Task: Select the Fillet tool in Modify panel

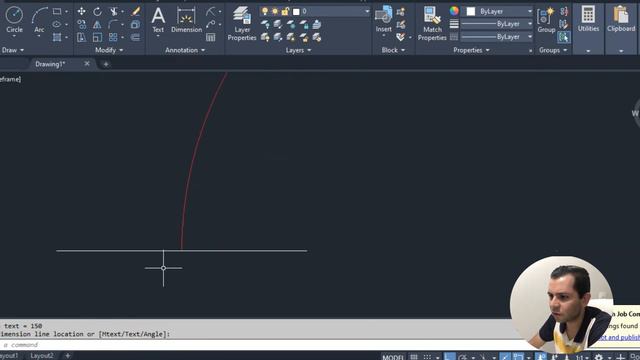Action: 113,24
